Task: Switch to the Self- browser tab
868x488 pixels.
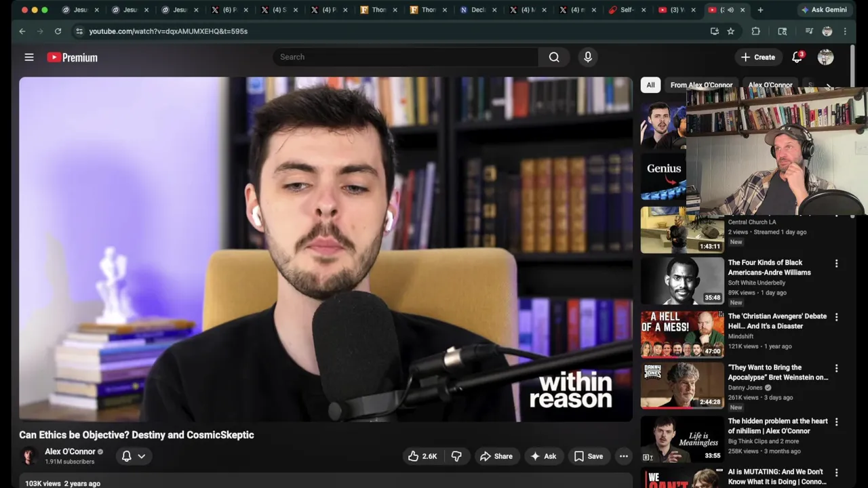Action: pos(626,10)
